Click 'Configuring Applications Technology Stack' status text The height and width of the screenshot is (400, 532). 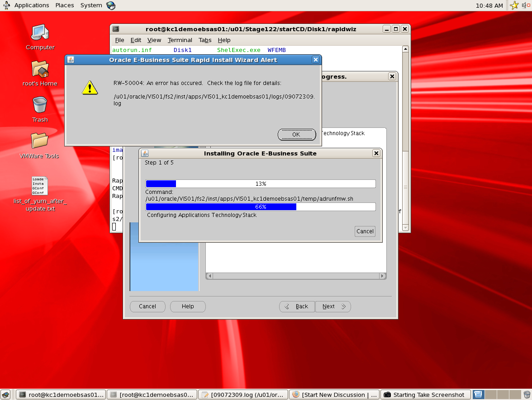[202, 215]
